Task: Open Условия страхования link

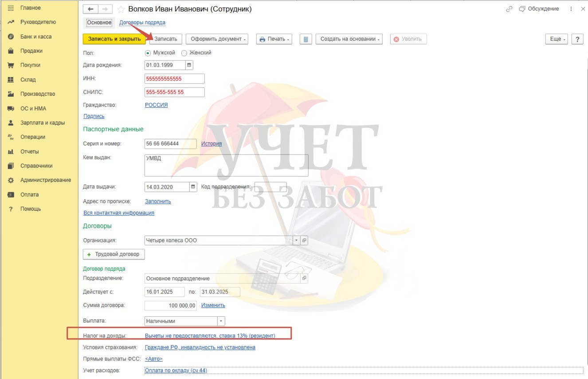Action: (200, 347)
